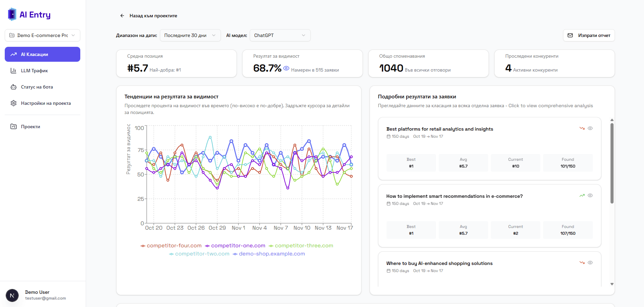Image resolution: width=644 pixels, height=307 pixels.
Task: Expand the Demo E-commerce project selector
Action: point(42,35)
